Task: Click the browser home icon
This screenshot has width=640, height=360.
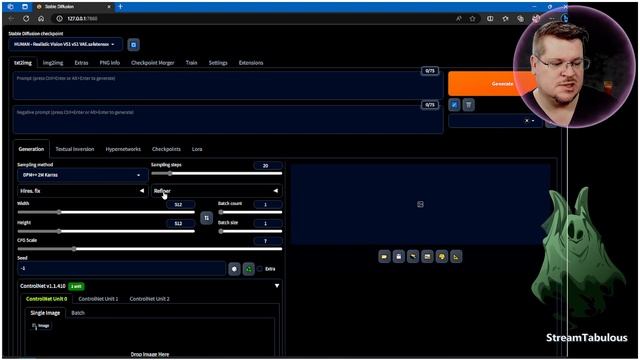Action: coord(41,18)
